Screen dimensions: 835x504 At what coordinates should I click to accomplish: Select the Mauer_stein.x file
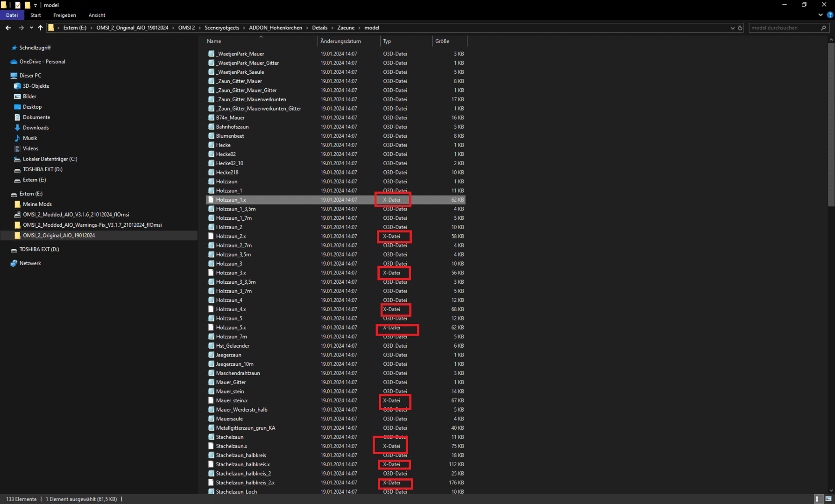point(232,400)
